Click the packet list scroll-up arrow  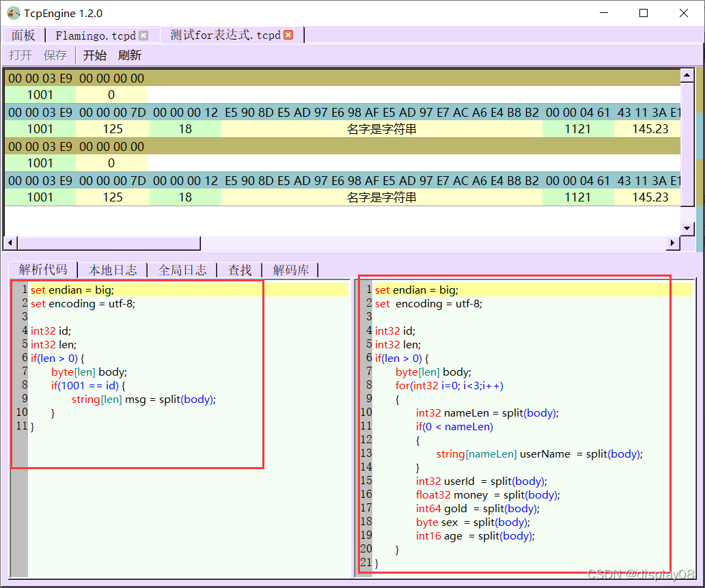(x=687, y=75)
